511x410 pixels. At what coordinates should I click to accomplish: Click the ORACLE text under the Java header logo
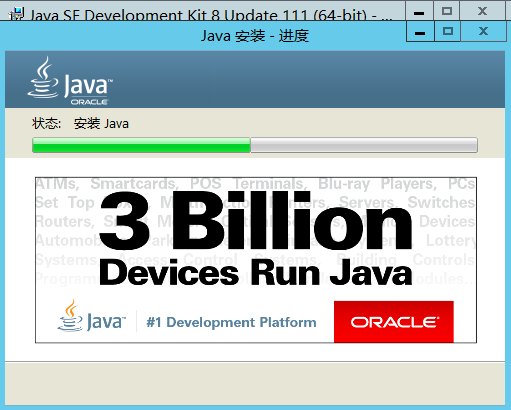(x=89, y=102)
